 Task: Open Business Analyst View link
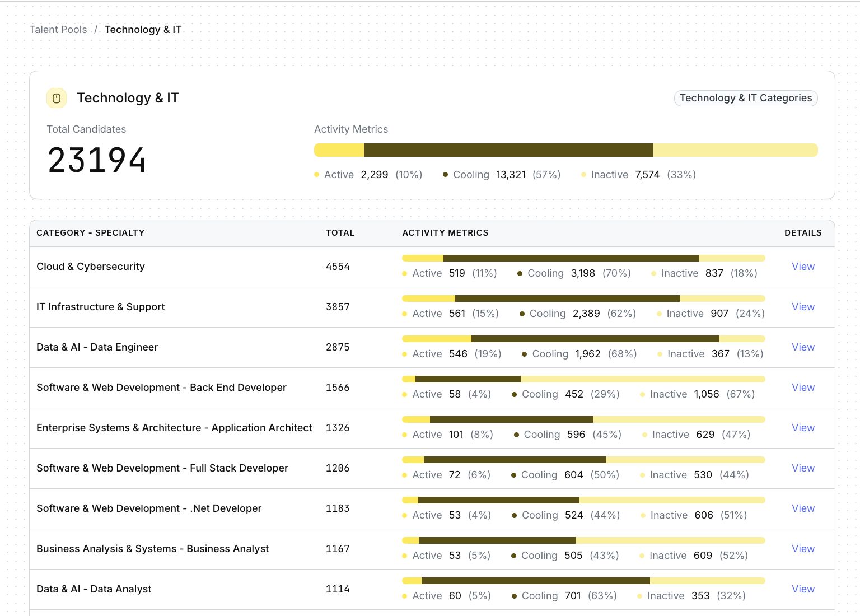click(802, 549)
